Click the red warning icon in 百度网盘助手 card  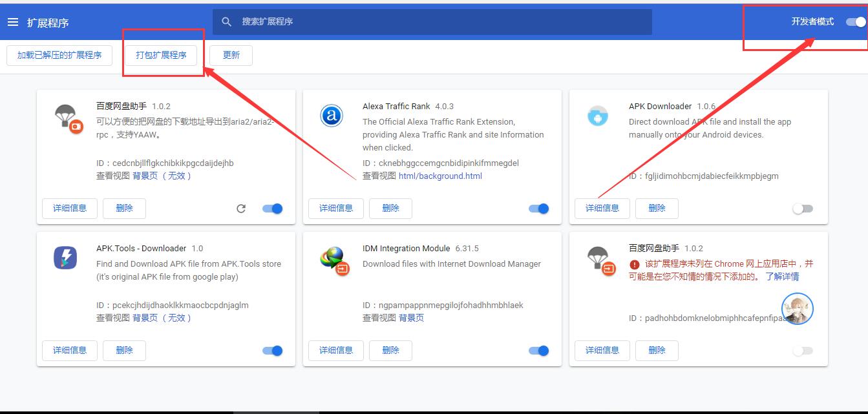(634, 264)
